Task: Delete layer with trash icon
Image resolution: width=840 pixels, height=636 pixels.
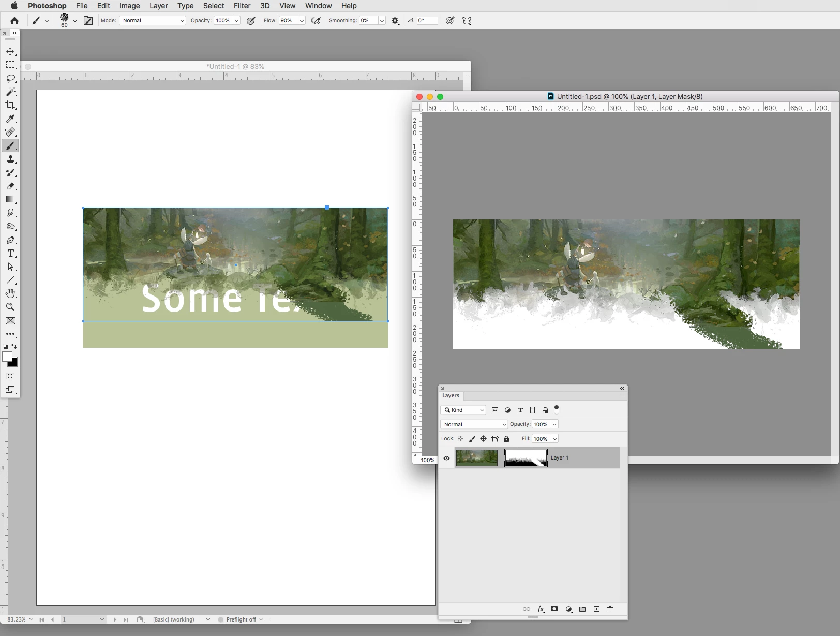Action: pos(610,609)
